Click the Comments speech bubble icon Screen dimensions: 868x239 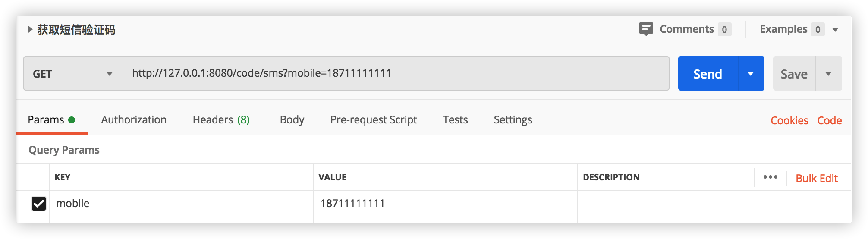click(646, 29)
